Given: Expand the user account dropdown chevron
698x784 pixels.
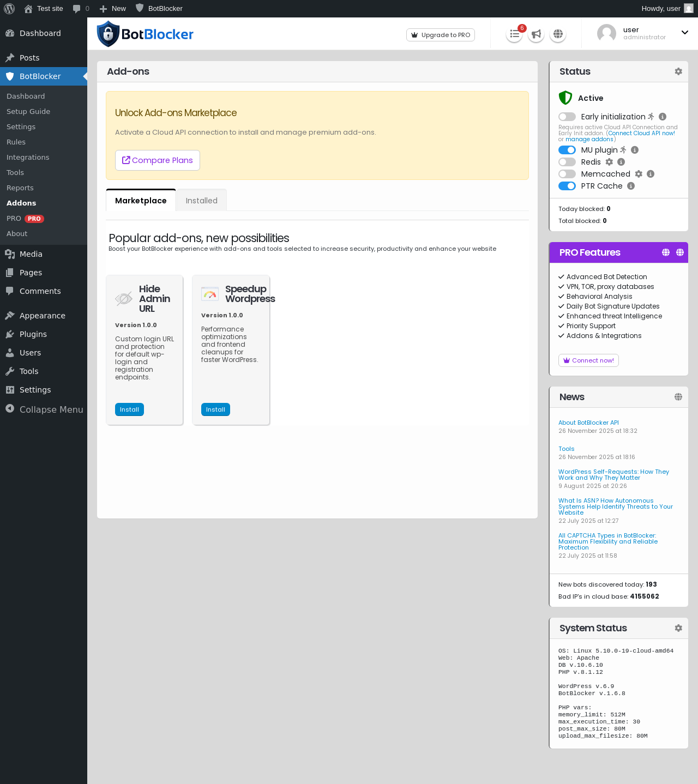Looking at the screenshot, I should click(685, 33).
